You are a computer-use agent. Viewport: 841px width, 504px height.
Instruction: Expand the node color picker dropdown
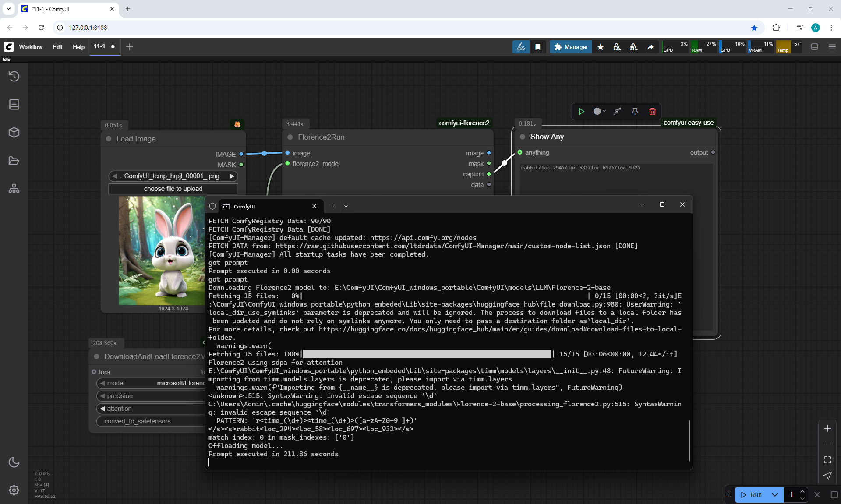coord(600,111)
